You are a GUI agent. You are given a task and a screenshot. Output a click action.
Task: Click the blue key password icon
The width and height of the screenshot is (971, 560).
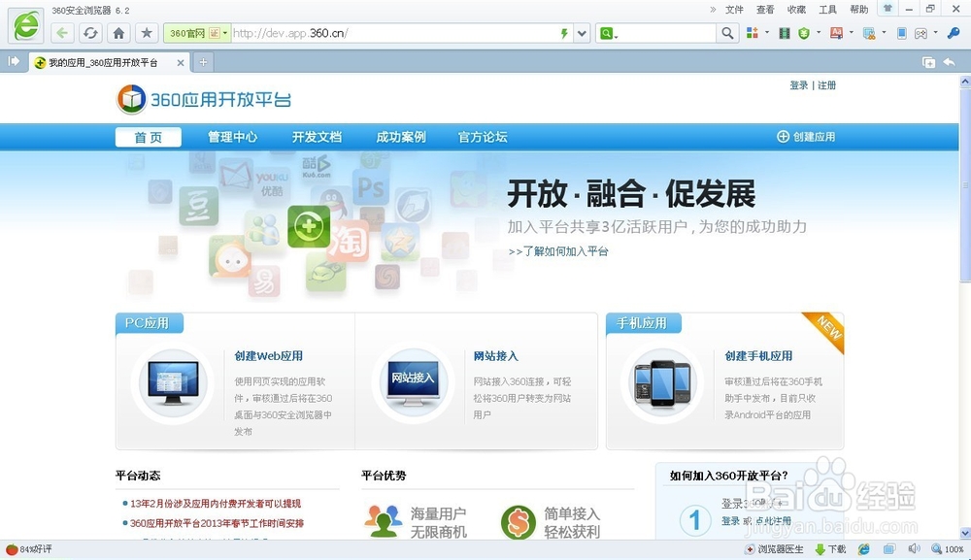pyautogui.click(x=954, y=33)
